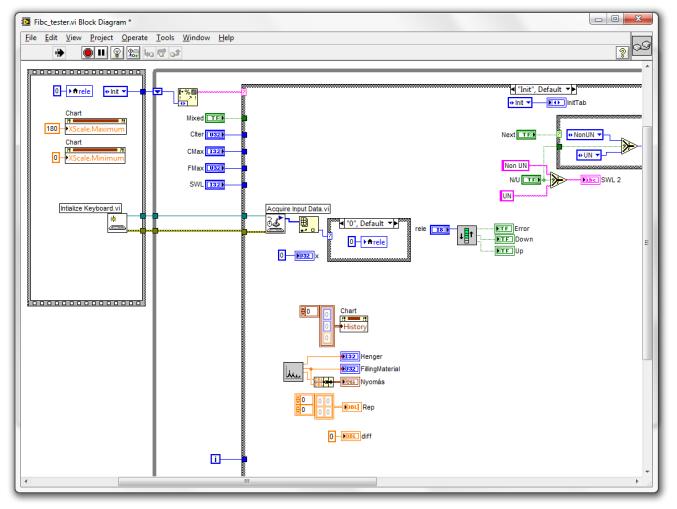Viewport: 677px width, 509px height.
Task: Open the Window menu
Action: tap(196, 38)
